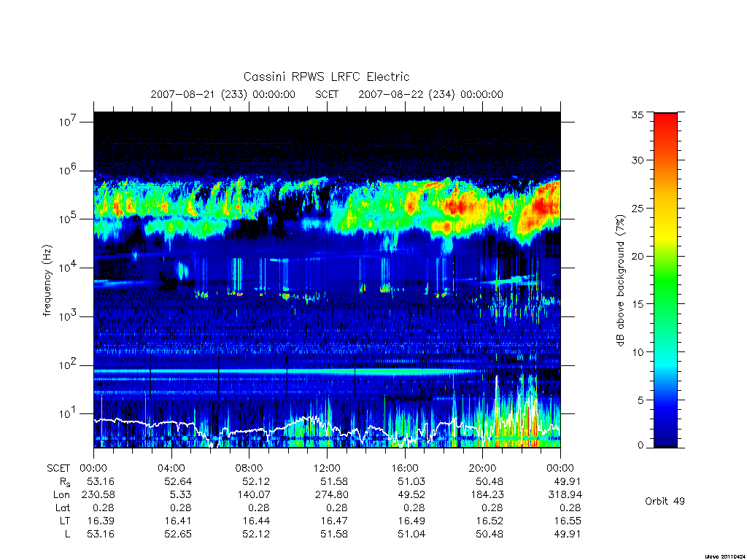Click the 10^2 frequency axis label

pos(68,365)
